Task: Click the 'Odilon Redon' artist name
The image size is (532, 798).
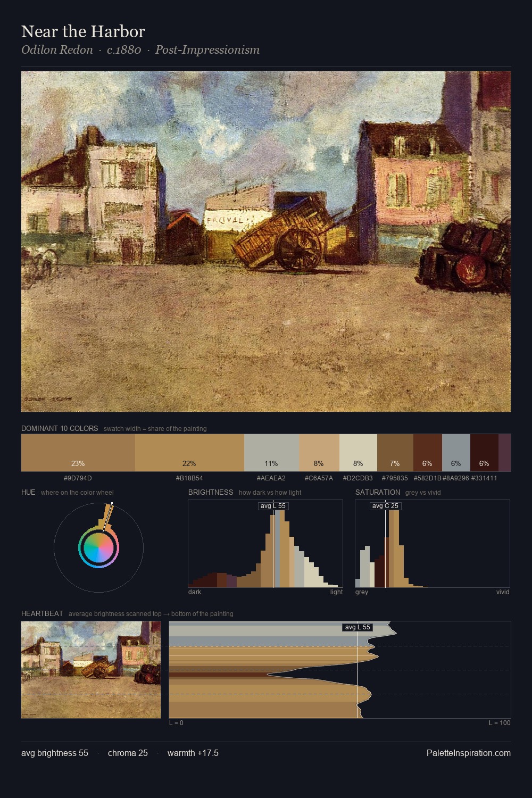Action: pos(57,49)
